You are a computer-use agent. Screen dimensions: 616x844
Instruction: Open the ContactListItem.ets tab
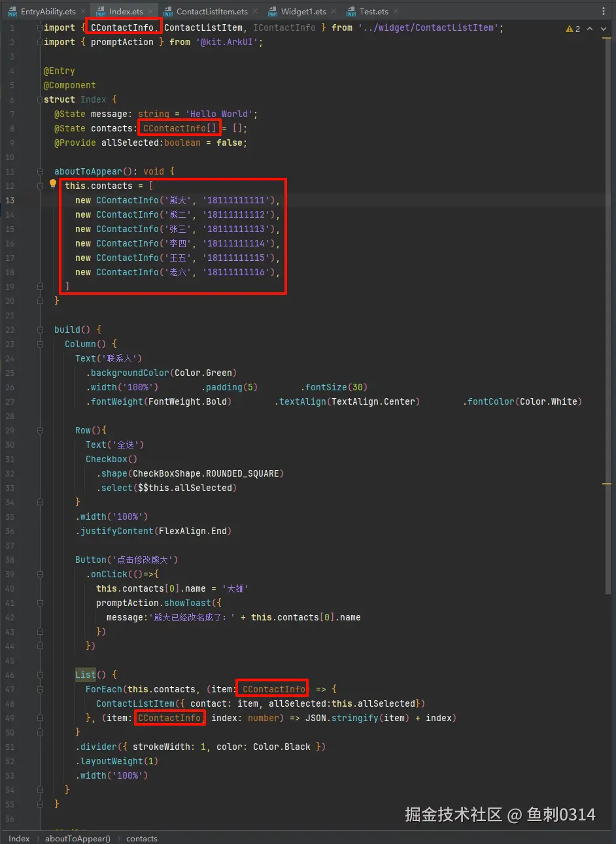pyautogui.click(x=212, y=11)
